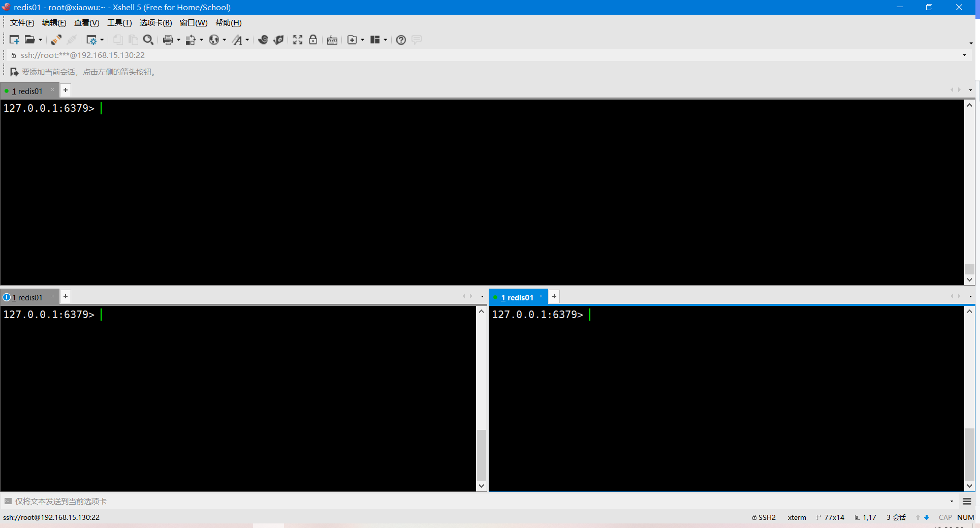
Task: Click the bottom-left terminal vertical scrollbar thumb
Action: 481,454
